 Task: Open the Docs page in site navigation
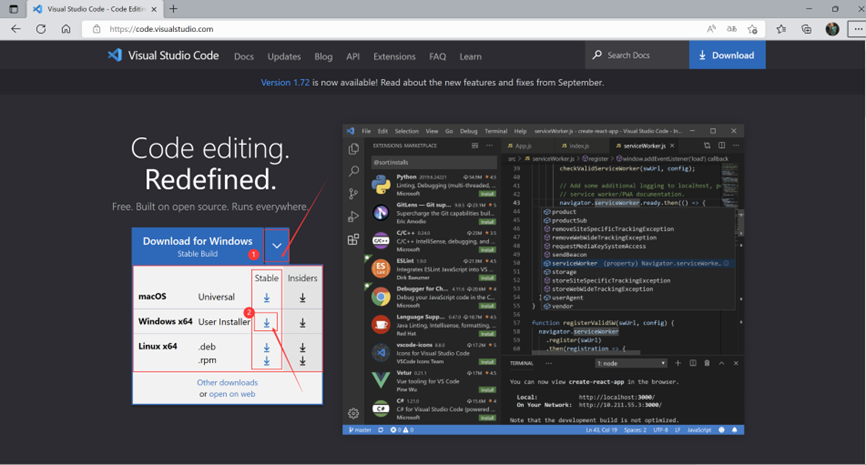pos(244,56)
